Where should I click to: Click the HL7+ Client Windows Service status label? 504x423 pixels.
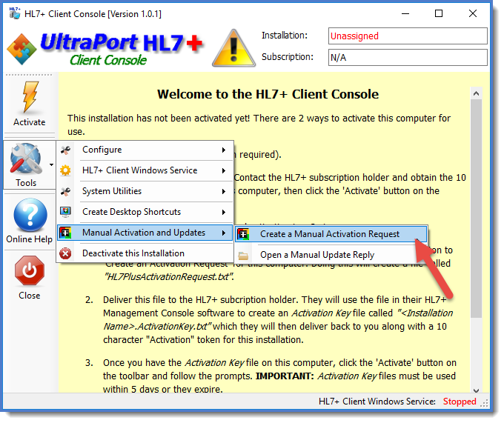(x=377, y=402)
